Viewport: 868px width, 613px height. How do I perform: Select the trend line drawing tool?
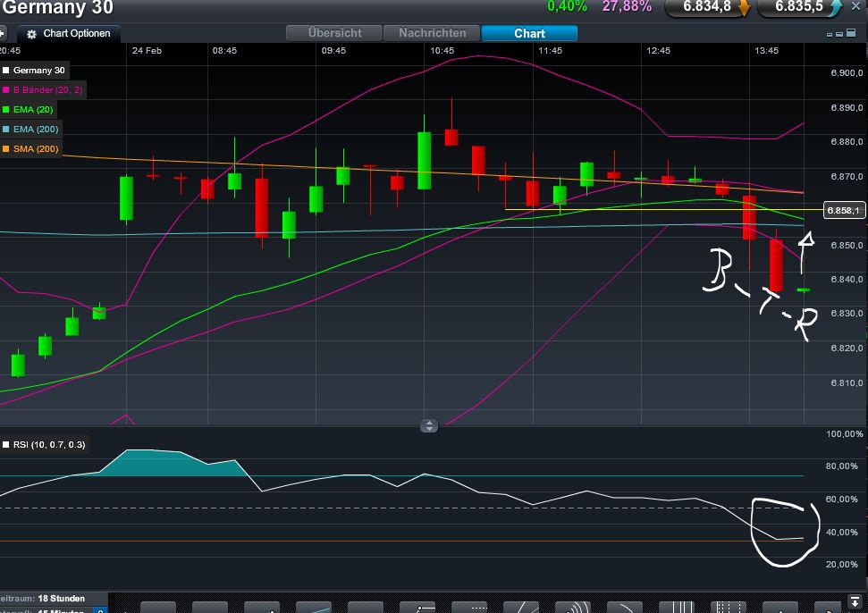pos(313,608)
